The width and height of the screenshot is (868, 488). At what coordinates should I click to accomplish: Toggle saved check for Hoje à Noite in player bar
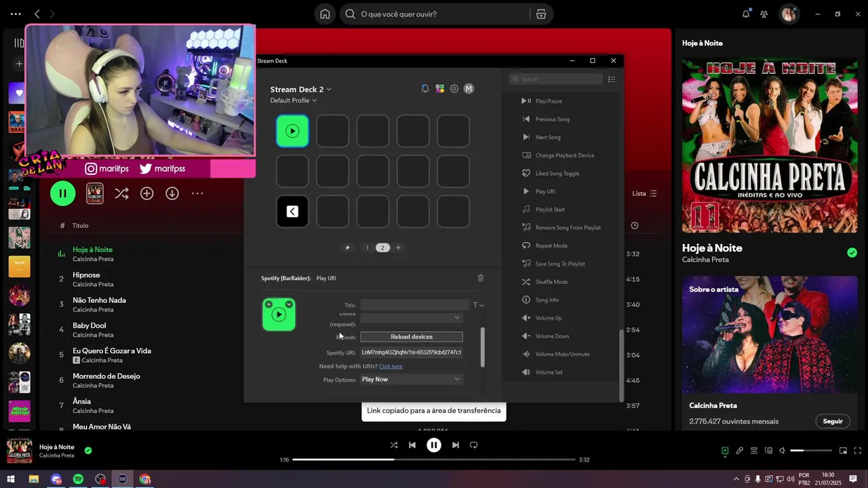[88, 451]
